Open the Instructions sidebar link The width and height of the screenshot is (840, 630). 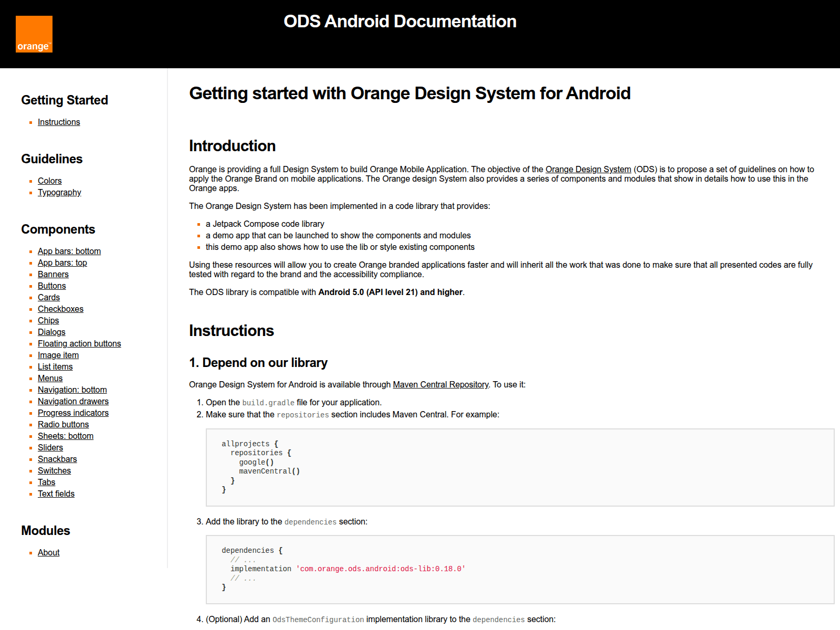coord(59,122)
